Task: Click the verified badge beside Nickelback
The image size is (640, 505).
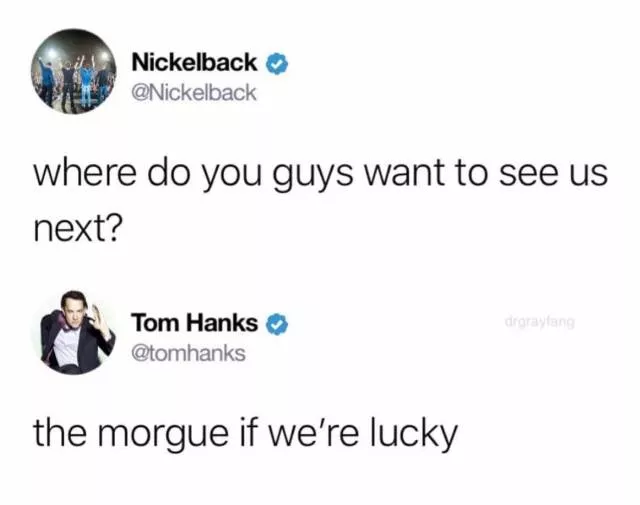Action: (277, 64)
